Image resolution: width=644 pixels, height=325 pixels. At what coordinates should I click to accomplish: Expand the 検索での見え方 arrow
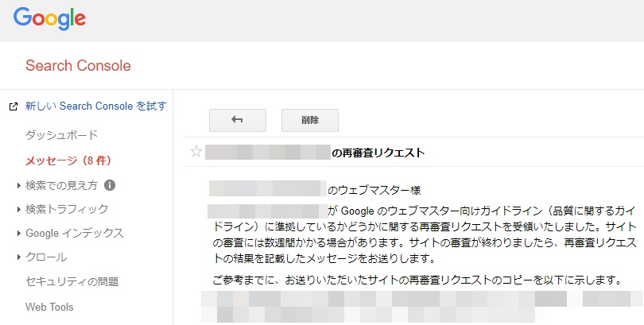coord(19,186)
